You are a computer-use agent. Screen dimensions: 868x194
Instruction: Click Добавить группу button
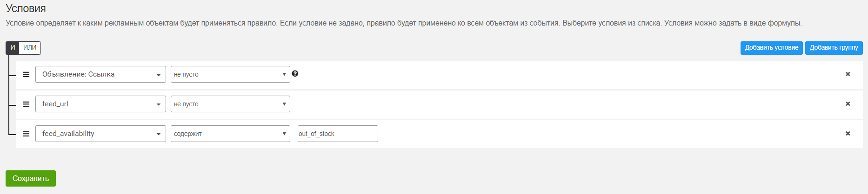(x=834, y=48)
